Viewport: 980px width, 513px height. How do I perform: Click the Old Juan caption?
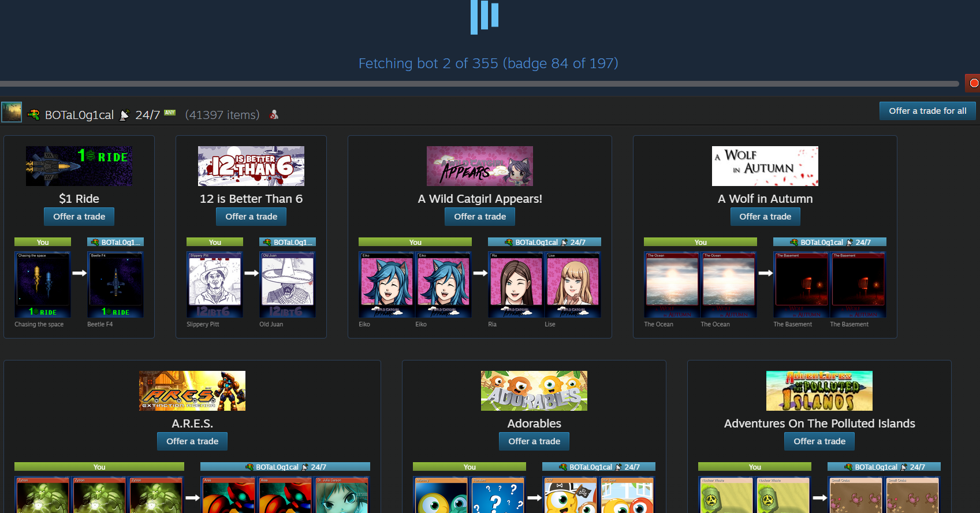[271, 324]
